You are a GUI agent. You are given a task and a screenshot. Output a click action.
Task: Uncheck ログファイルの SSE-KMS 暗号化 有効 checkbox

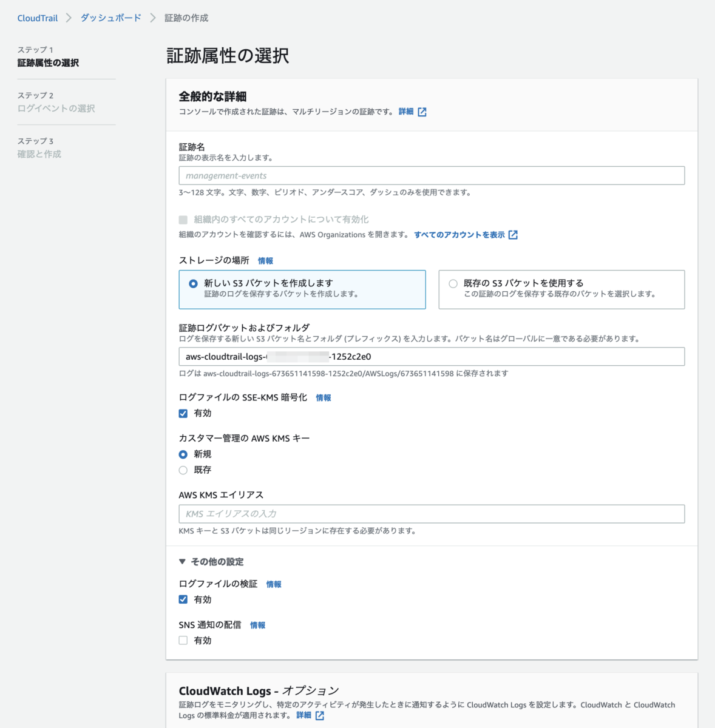click(x=183, y=413)
